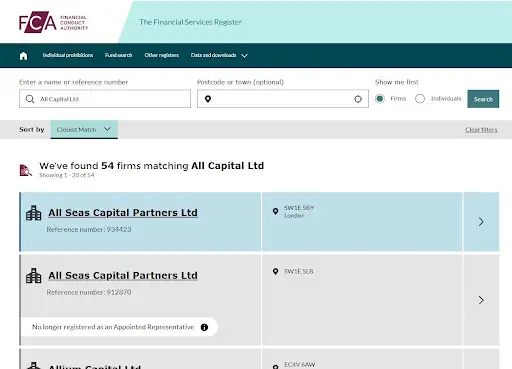Click the postcode or town field
Image resolution: width=512 pixels, height=369 pixels.
tap(283, 99)
